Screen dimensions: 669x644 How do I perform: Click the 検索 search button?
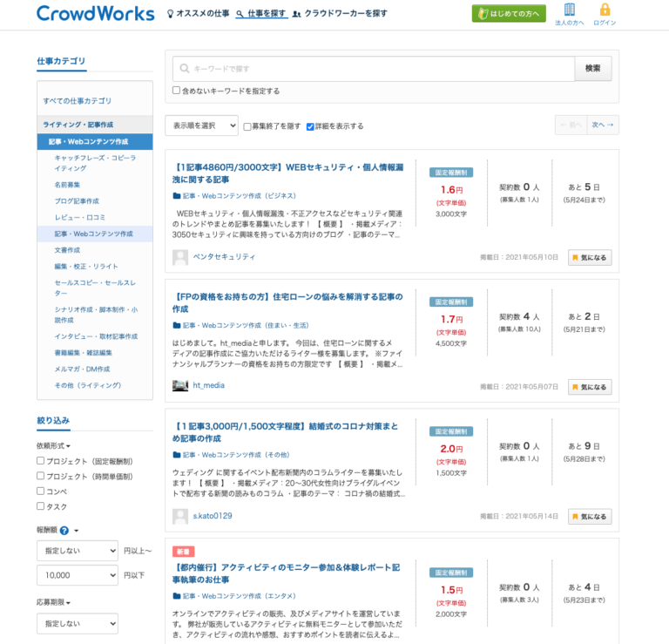(593, 68)
